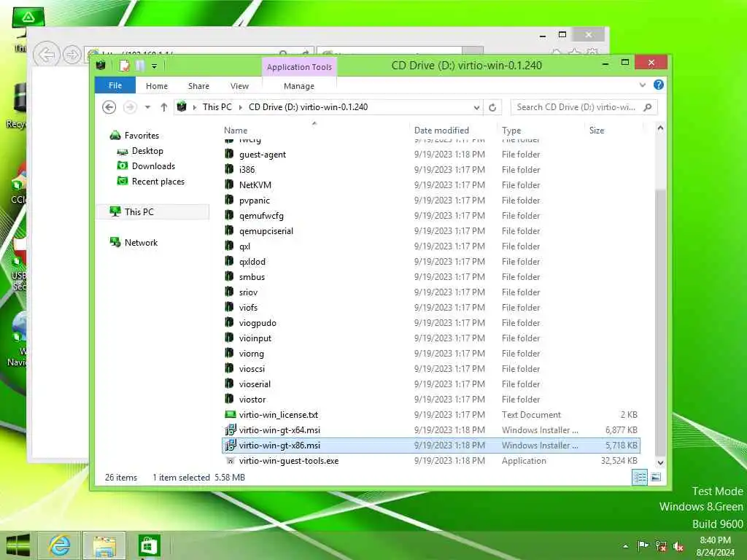Open the guest-agent folder icon
This screenshot has width=747, height=560.
click(229, 154)
